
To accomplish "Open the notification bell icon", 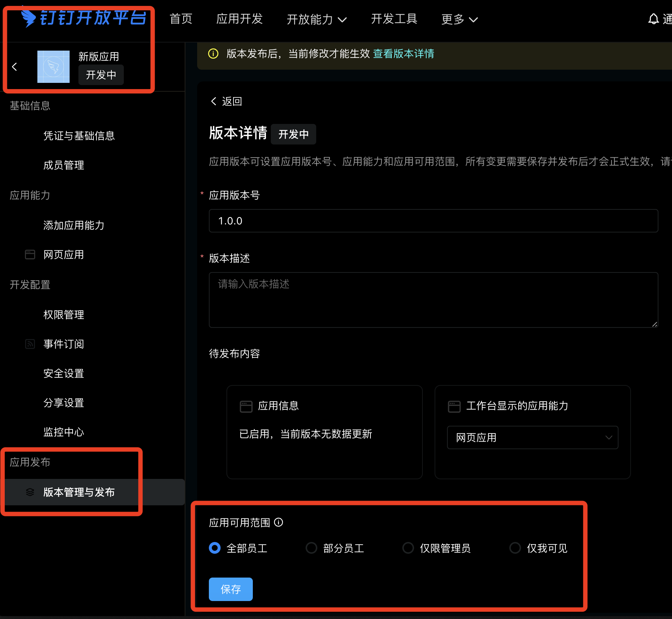I will 653,19.
